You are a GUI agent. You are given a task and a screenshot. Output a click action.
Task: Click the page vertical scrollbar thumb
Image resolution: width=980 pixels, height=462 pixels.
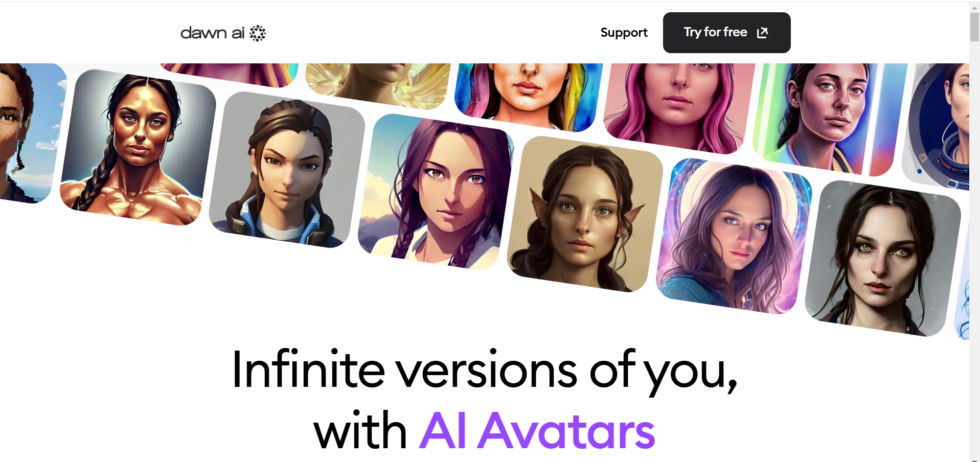point(974,27)
